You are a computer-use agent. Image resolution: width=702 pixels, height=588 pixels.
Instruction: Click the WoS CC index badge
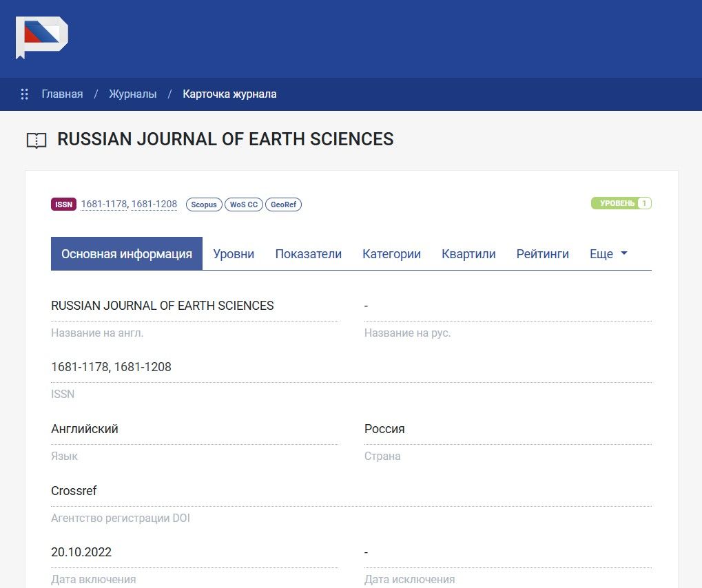(x=244, y=204)
